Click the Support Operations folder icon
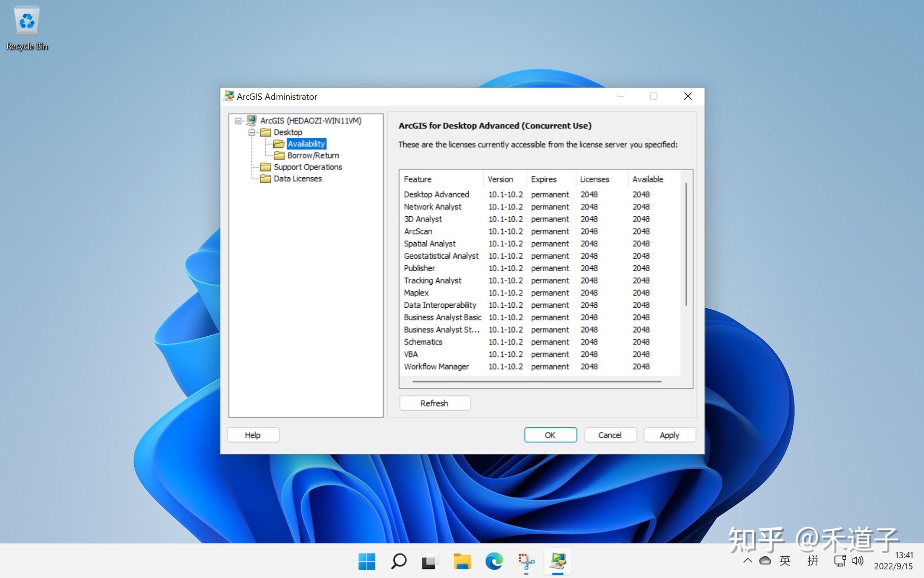Viewport: 924px width, 578px height. 266,167
